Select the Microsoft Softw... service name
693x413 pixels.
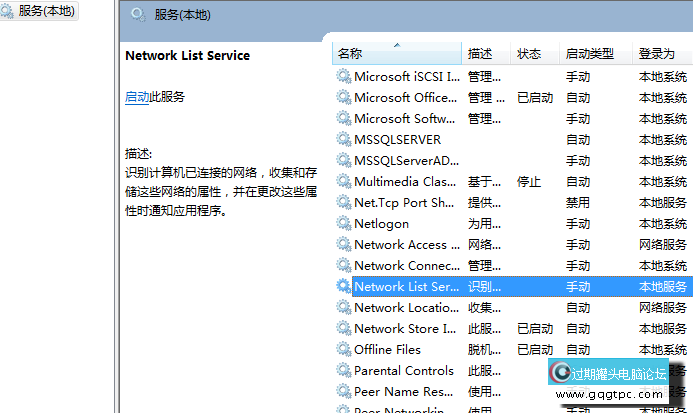click(404, 119)
